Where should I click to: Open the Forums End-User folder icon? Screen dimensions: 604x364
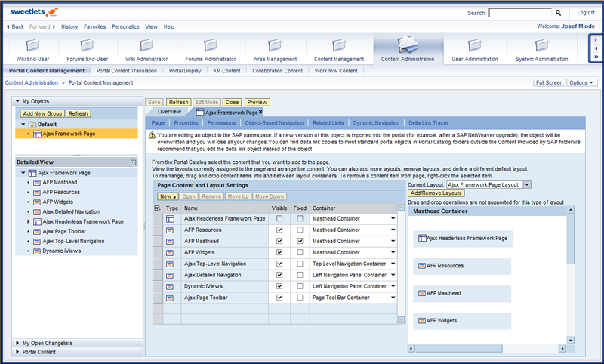(87, 45)
